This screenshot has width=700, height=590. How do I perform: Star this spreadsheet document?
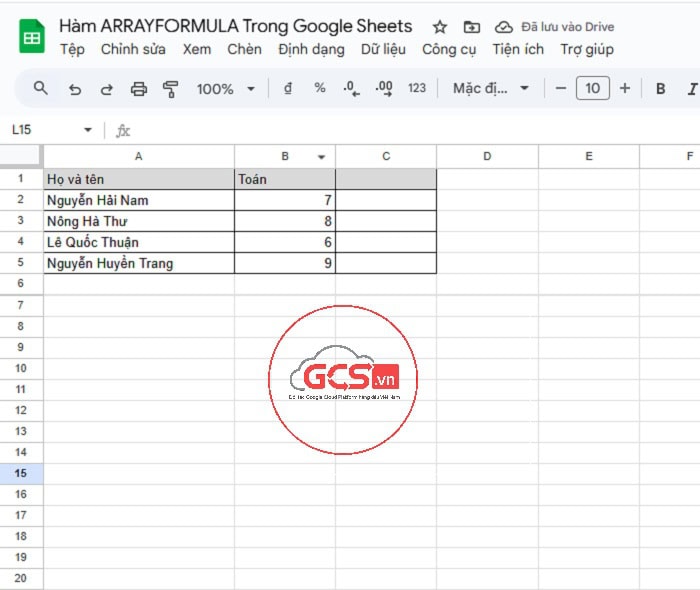tap(439, 27)
